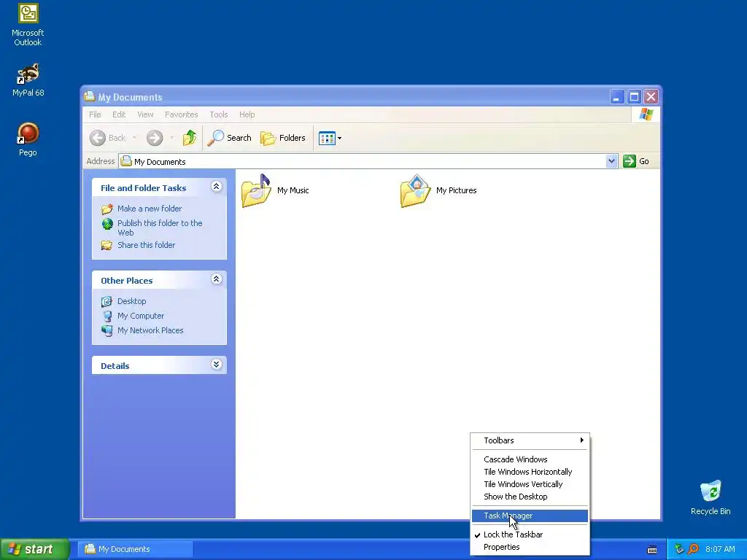Screen dimensions: 747x560
Task: Choose Tile Windows Horizontally
Action: [x=530, y=472]
